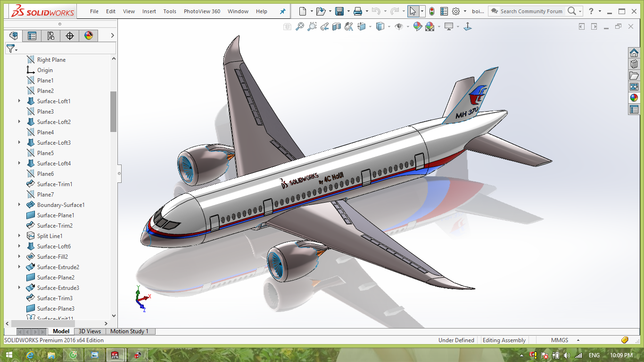644x362 pixels.
Task: Open the ConfigurationManager tab
Action: [x=51, y=35]
